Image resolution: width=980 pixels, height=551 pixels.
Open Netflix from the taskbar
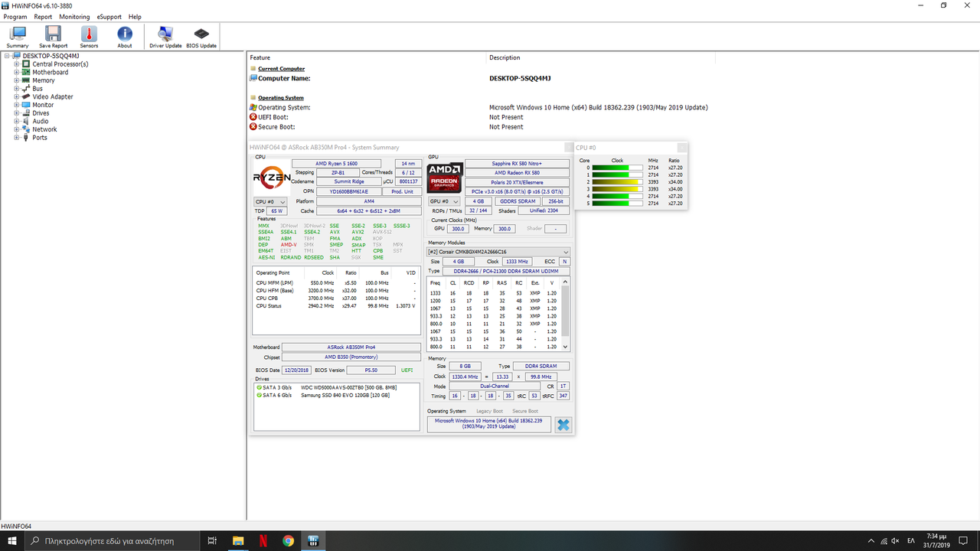[263, 540]
